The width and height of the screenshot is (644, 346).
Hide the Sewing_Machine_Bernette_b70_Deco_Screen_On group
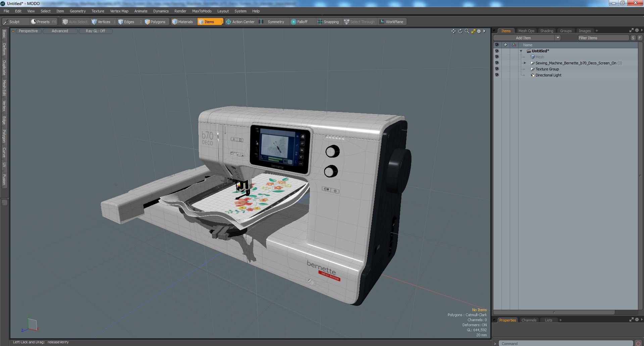(x=497, y=63)
